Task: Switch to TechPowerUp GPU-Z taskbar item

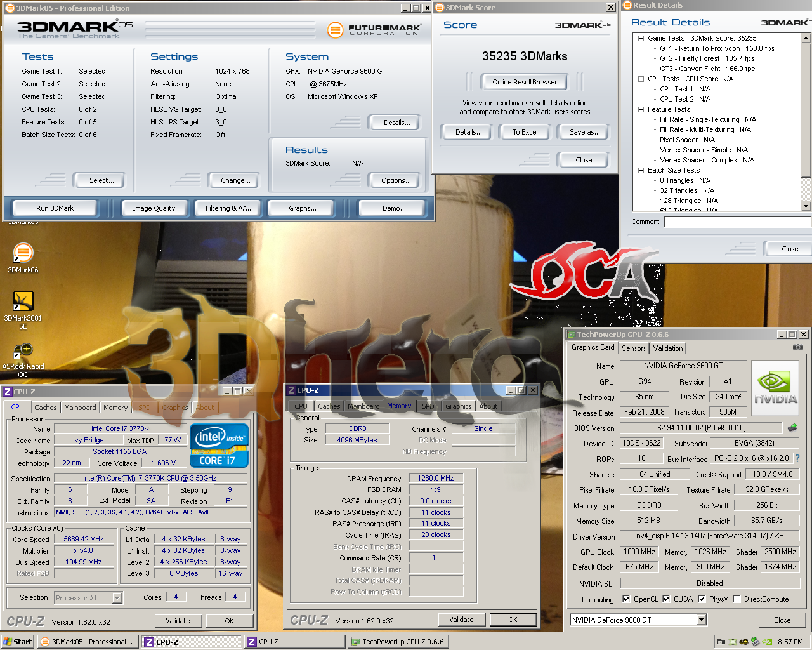Action: (x=398, y=642)
